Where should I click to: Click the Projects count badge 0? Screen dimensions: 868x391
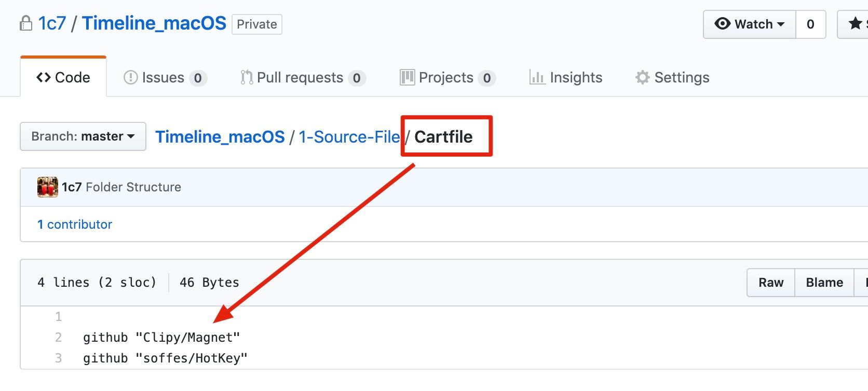pos(487,78)
